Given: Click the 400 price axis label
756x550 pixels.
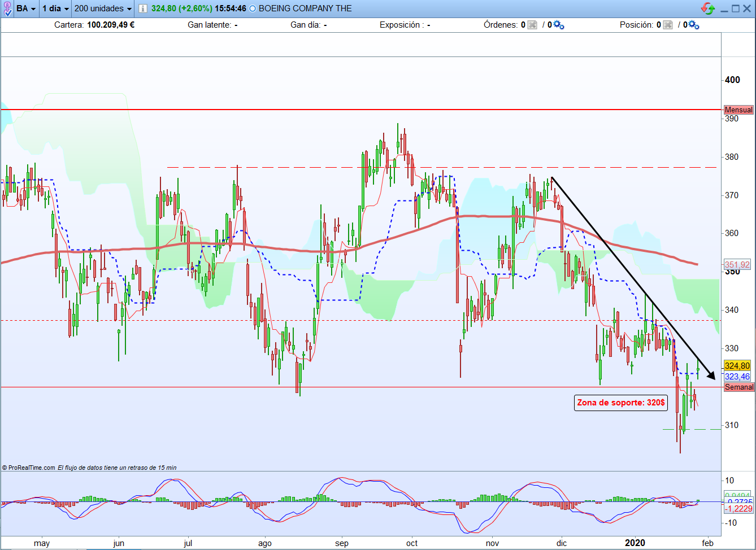Looking at the screenshot, I should click(x=732, y=80).
